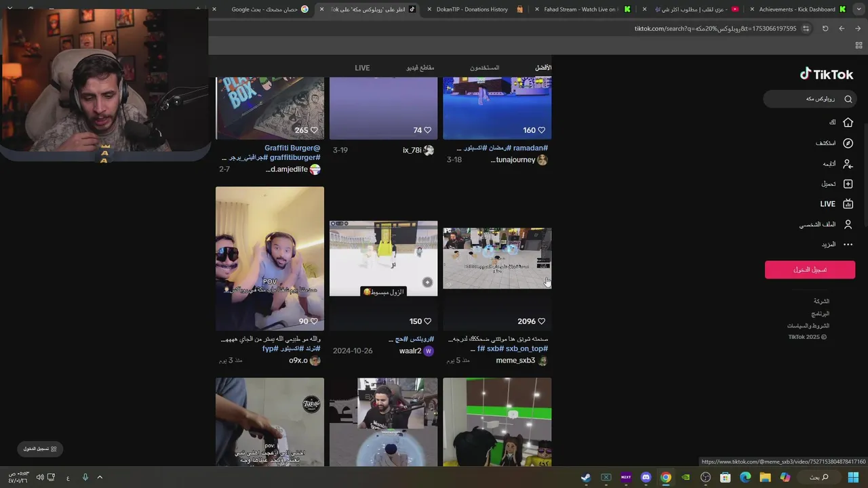This screenshot has width=868, height=488.
Task: Open the o9x.o POV video thumbnail
Action: point(270,258)
